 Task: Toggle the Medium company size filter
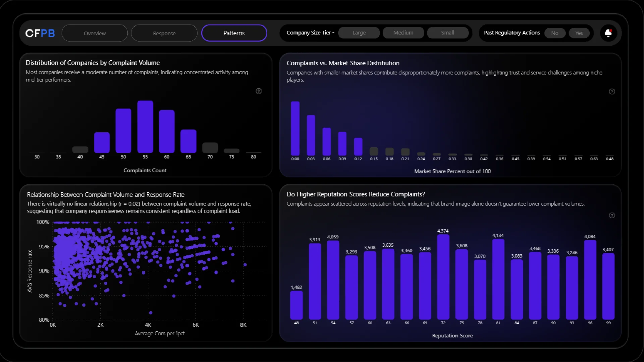(403, 33)
